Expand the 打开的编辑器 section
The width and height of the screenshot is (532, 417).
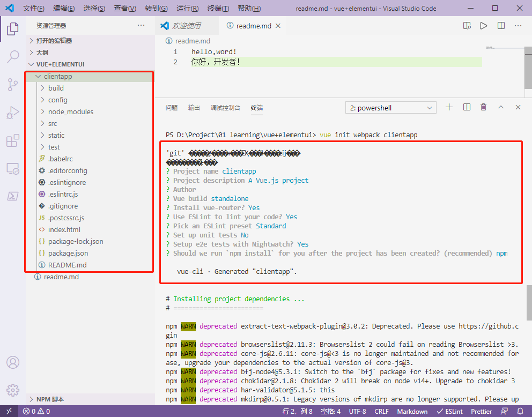click(91, 41)
